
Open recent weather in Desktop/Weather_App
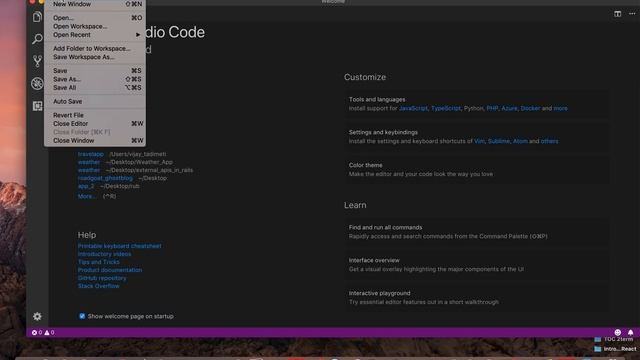click(89, 162)
